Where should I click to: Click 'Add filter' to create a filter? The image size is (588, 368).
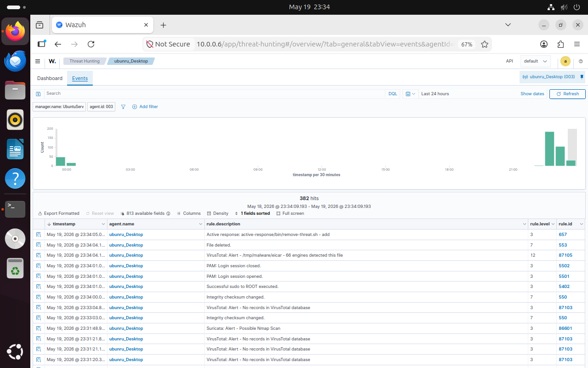click(x=145, y=107)
